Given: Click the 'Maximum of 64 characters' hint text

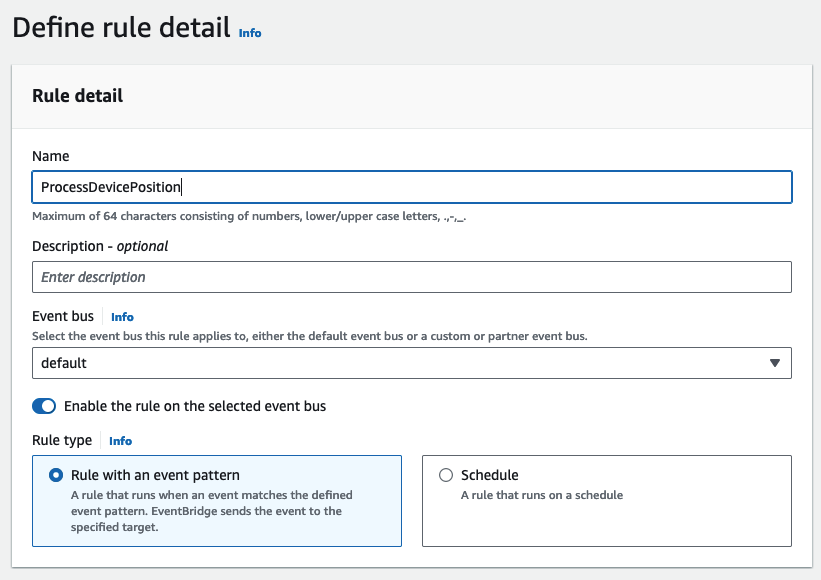Looking at the screenshot, I should pos(249,216).
